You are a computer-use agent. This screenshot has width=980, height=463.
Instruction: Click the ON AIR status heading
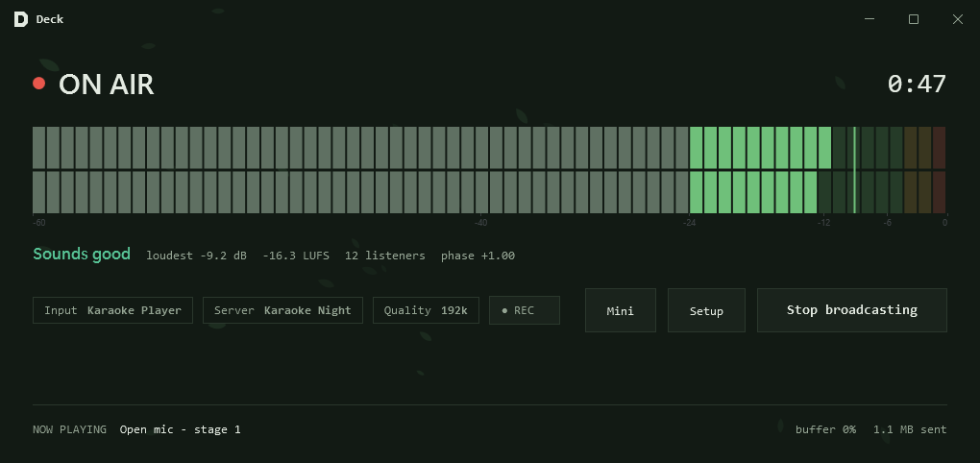107,85
